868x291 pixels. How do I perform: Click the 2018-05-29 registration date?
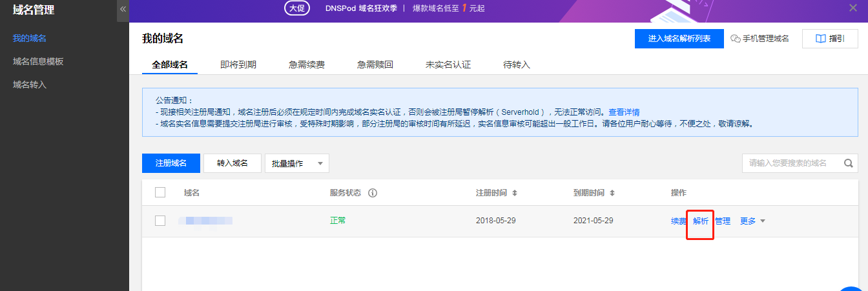click(496, 221)
